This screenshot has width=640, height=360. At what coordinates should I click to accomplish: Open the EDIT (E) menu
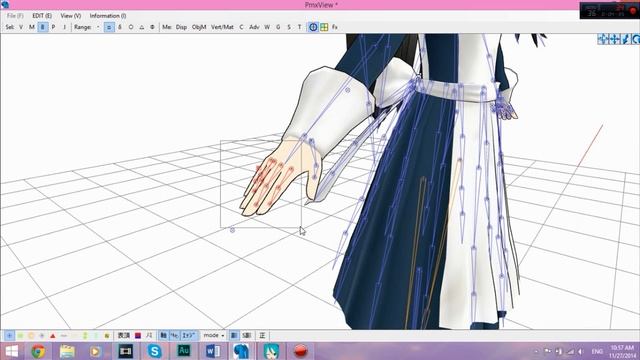click(42, 16)
